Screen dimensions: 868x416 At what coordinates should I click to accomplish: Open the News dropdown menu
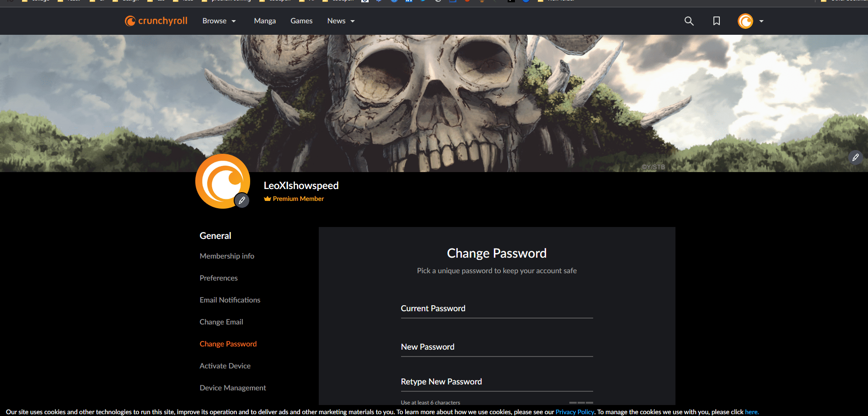[x=341, y=21]
